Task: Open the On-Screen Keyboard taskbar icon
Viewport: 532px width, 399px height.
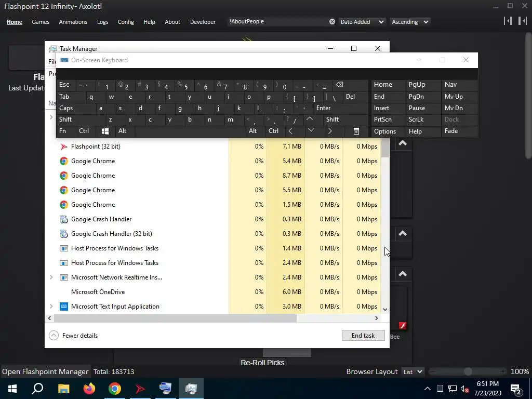Action: [x=166, y=389]
